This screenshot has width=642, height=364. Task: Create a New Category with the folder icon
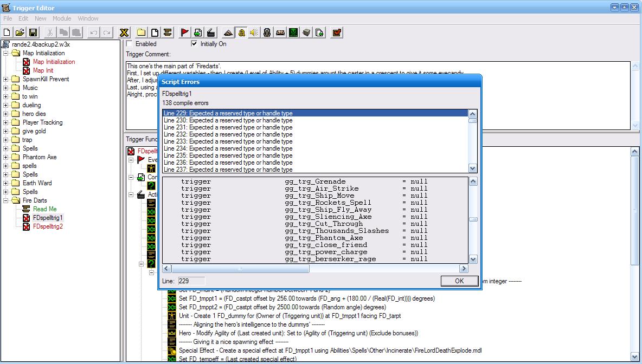142,32
